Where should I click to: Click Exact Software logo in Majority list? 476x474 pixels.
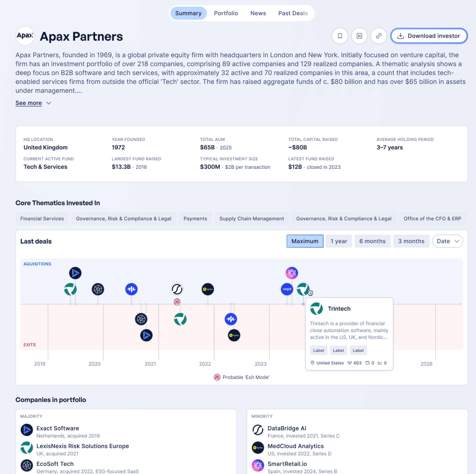[x=27, y=430]
